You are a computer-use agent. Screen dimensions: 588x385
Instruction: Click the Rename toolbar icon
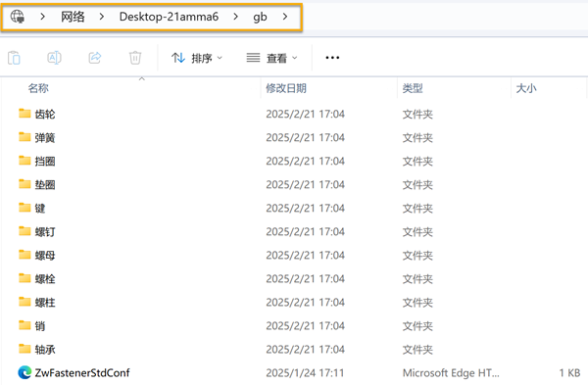coord(54,58)
